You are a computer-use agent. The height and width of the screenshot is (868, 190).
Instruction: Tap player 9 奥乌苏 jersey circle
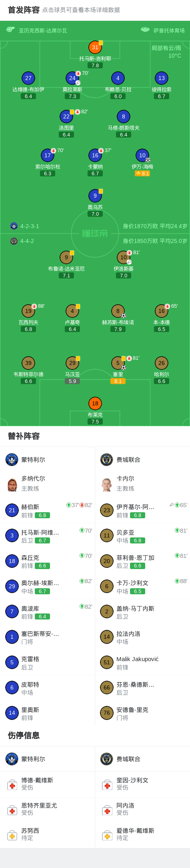[95, 196]
